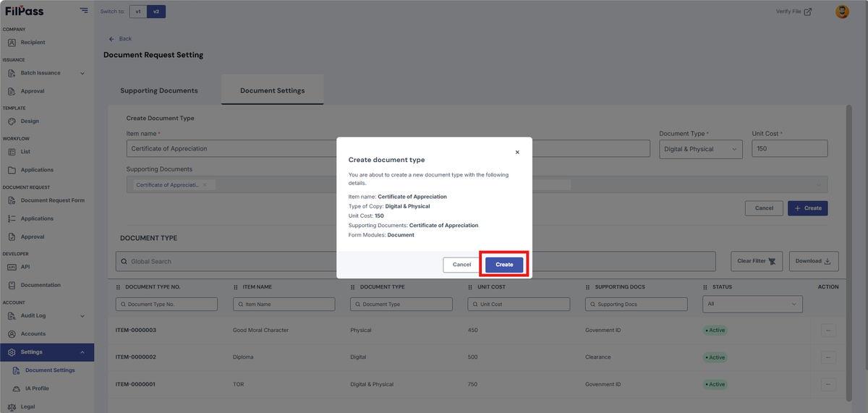This screenshot has height=413, width=868.
Task: Close the dialog with the X icon
Action: click(x=517, y=153)
